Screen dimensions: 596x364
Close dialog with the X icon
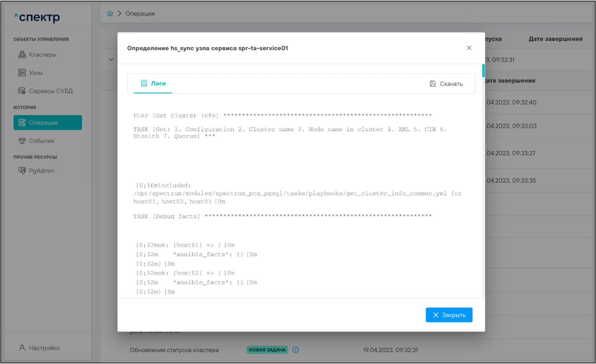click(469, 48)
